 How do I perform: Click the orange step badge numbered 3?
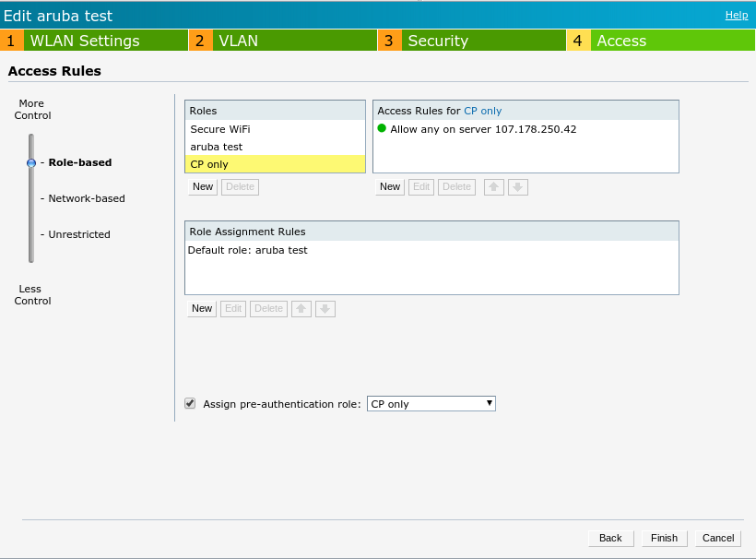pos(389,41)
